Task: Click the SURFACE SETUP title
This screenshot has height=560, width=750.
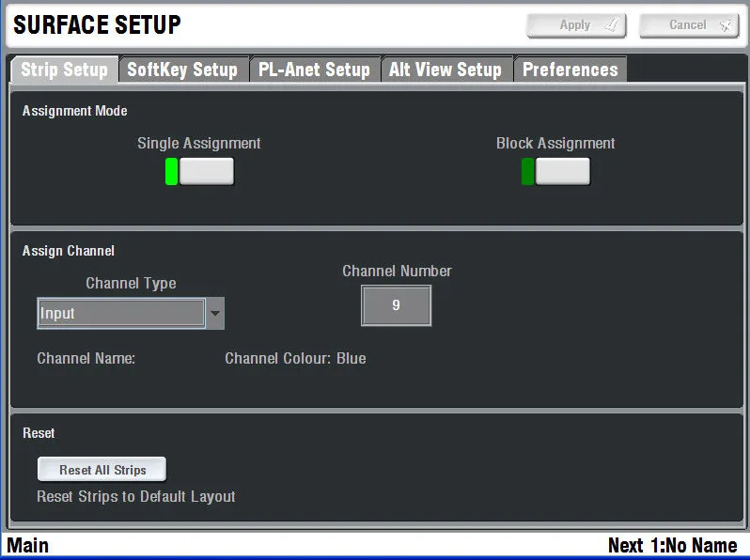Action: 97,24
